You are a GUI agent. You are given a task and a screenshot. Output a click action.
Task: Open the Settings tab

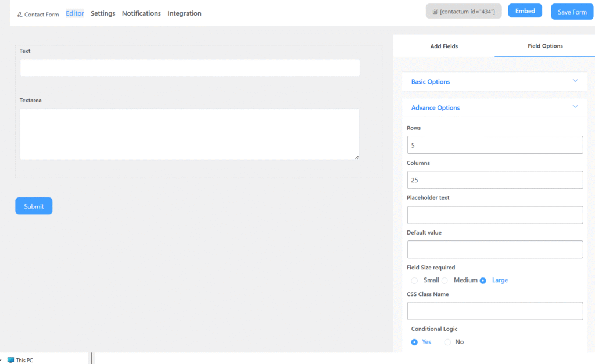tap(103, 13)
